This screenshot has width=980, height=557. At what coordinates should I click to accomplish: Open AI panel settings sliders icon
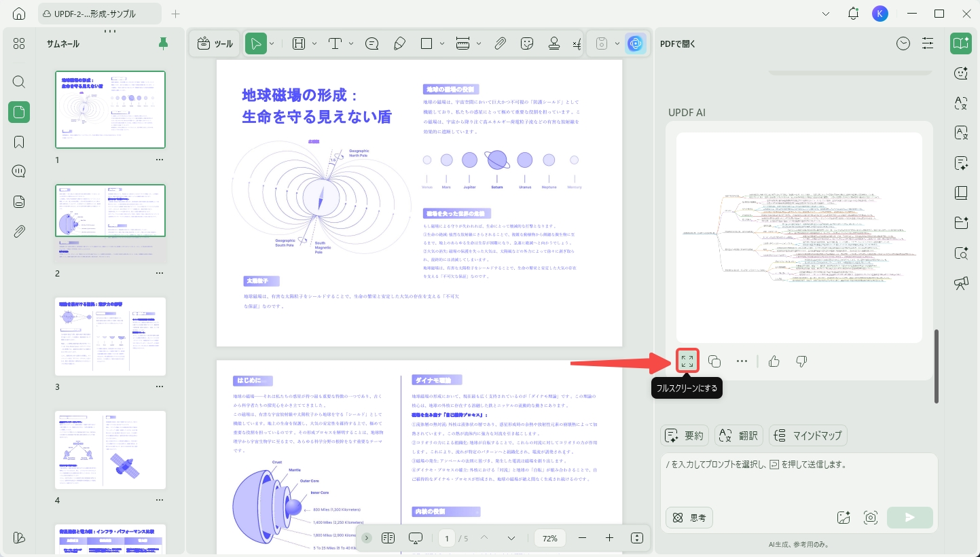(928, 43)
